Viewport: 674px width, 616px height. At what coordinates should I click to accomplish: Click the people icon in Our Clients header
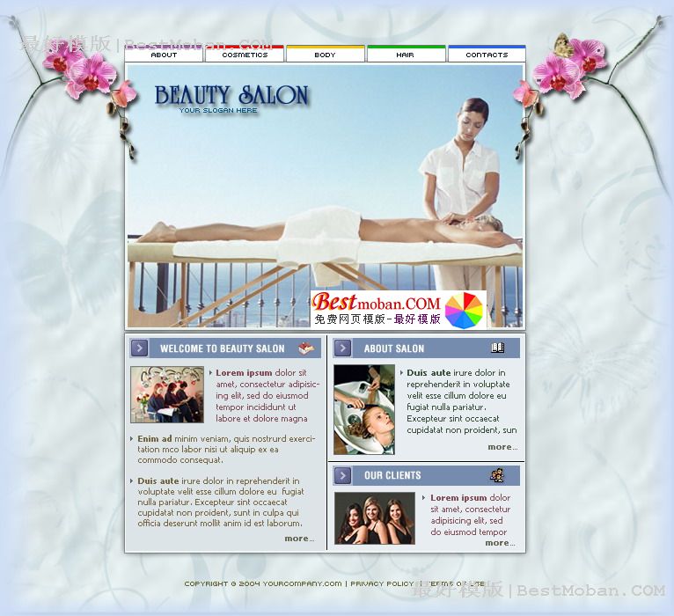click(x=497, y=475)
